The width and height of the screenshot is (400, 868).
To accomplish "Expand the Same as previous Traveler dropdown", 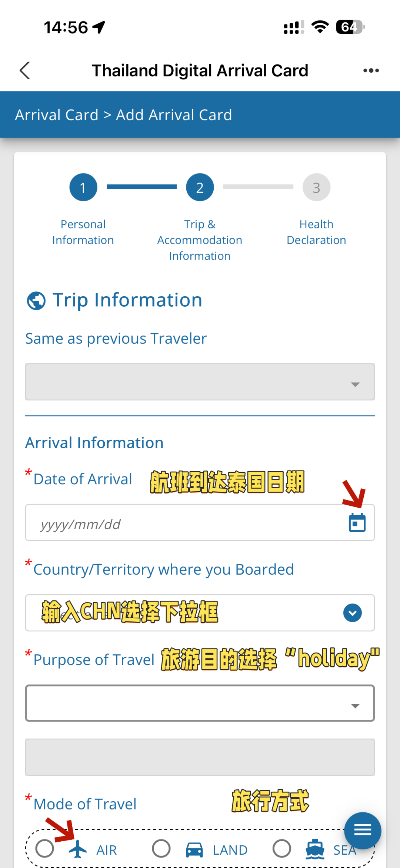I will pyautogui.click(x=200, y=382).
